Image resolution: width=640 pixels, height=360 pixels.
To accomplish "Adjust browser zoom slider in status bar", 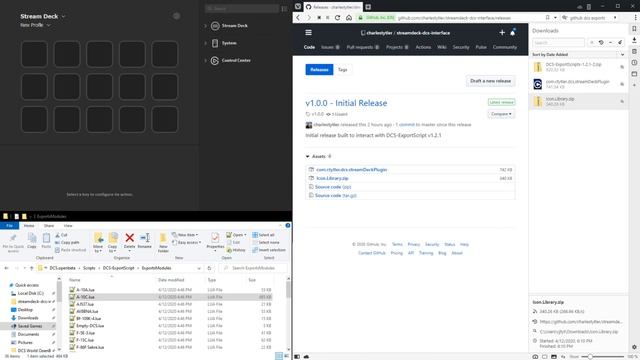I will click(602, 357).
